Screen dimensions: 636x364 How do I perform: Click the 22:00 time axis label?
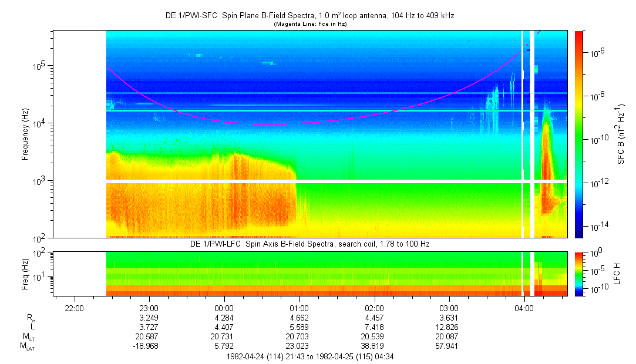point(74,308)
